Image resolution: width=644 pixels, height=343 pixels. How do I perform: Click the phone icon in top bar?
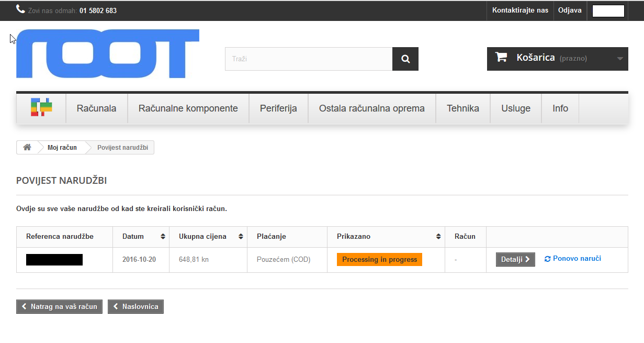(20, 9)
